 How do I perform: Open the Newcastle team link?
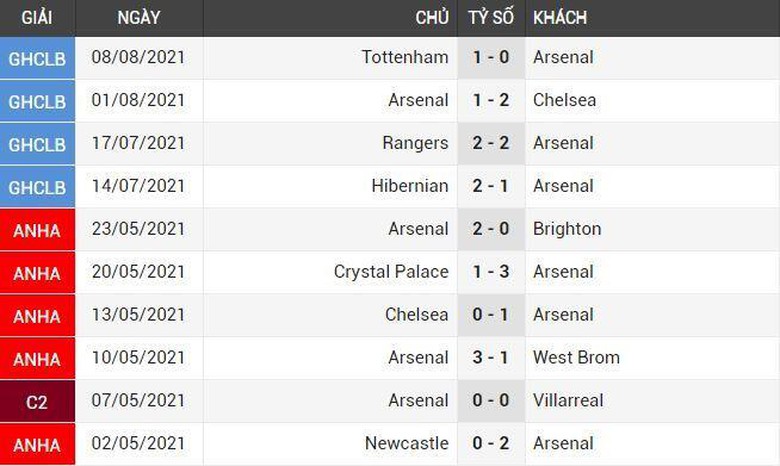406,444
